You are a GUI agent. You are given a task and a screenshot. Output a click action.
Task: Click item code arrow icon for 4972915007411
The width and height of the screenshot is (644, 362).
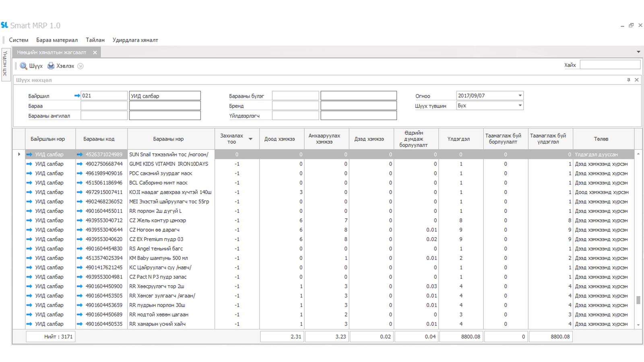click(x=80, y=192)
